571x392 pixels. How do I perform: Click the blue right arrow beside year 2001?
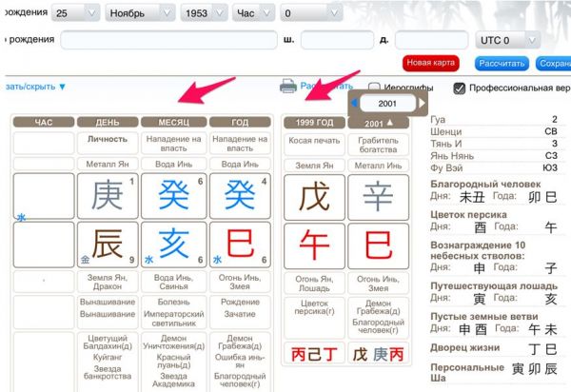coord(423,102)
